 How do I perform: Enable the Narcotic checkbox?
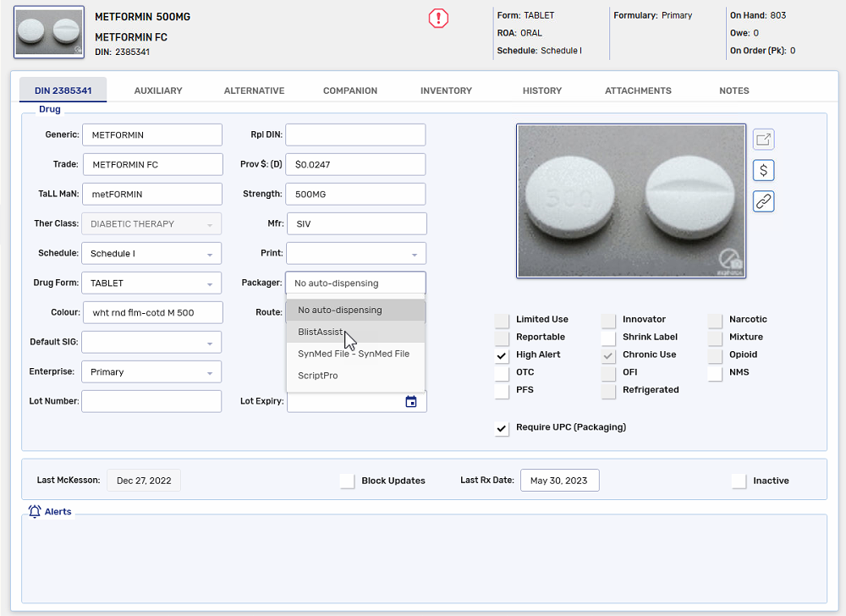click(713, 319)
